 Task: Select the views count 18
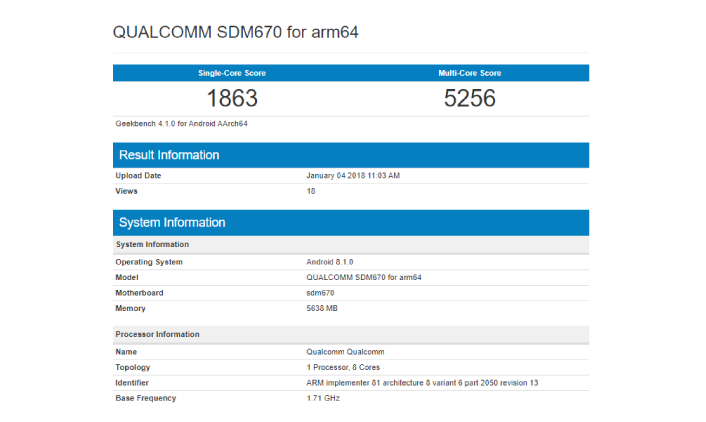(311, 191)
